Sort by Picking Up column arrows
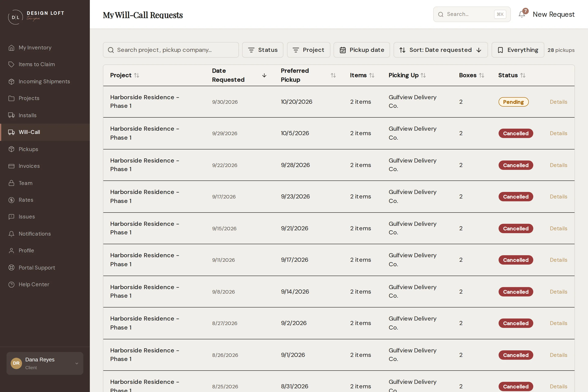The width and height of the screenshot is (588, 392). pos(423,75)
